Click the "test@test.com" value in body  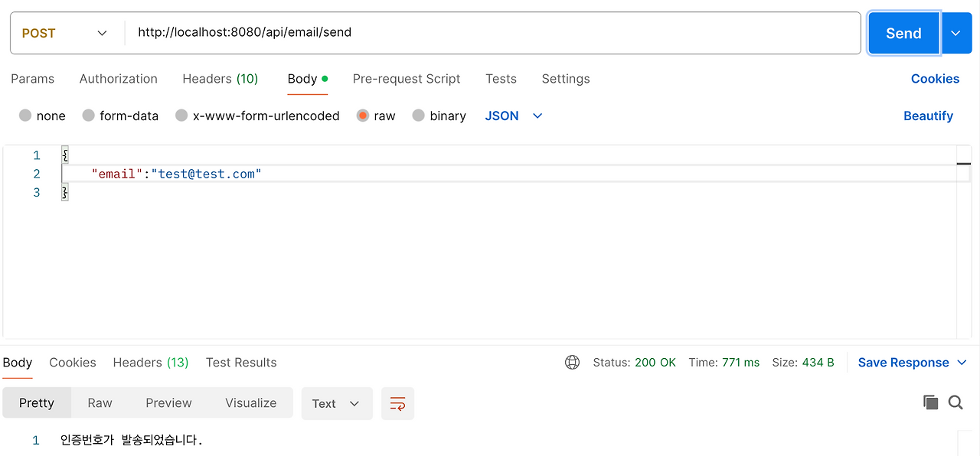click(207, 174)
